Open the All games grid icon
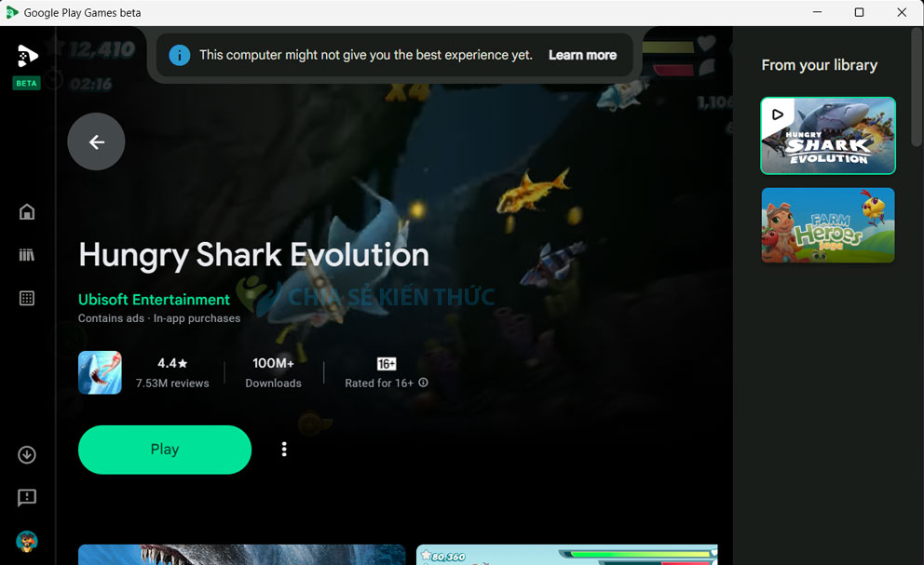 tap(27, 298)
